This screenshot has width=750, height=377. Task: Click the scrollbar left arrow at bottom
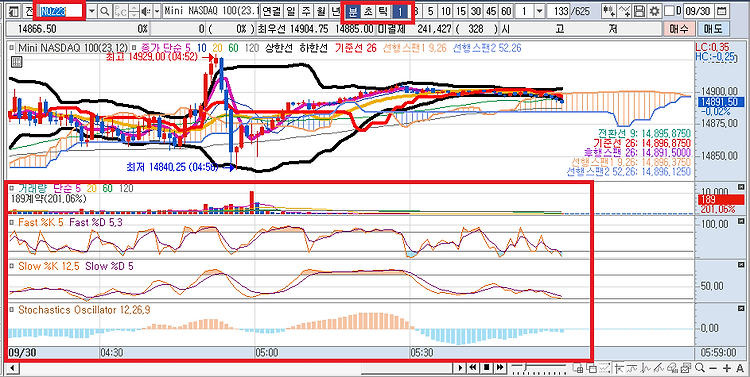11,368
